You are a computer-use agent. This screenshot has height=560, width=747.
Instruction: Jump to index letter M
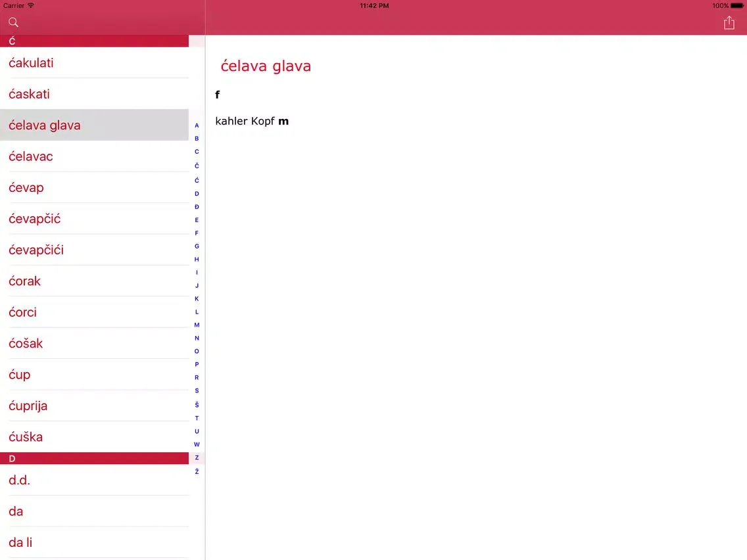[197, 325]
